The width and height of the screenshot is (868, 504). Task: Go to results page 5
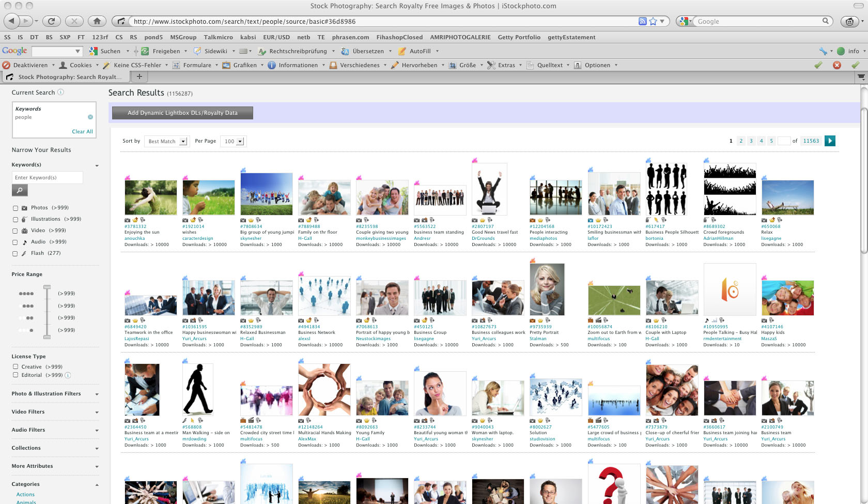[771, 141]
